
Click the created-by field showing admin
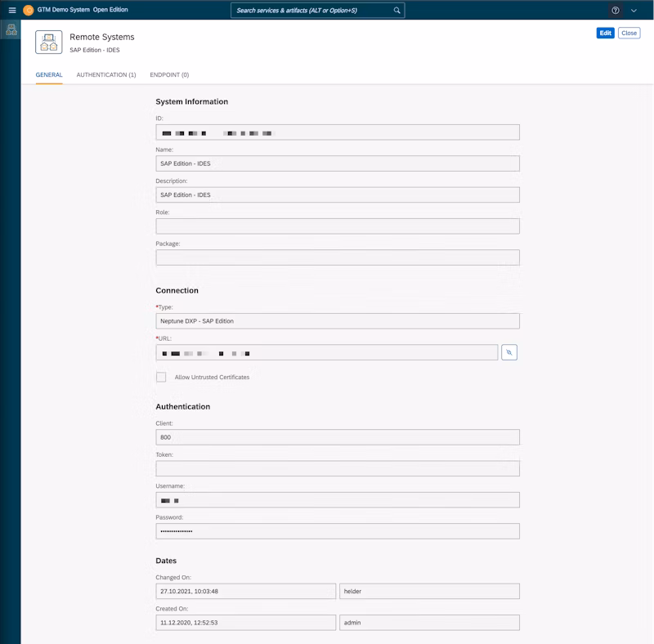(x=430, y=622)
